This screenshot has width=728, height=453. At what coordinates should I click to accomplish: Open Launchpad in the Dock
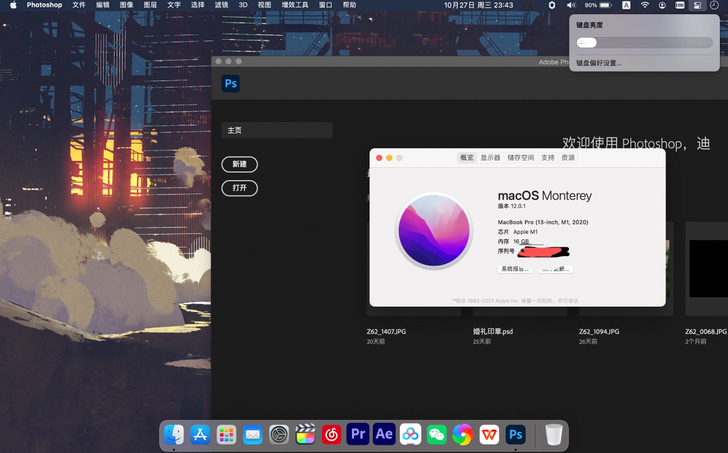[x=227, y=434]
